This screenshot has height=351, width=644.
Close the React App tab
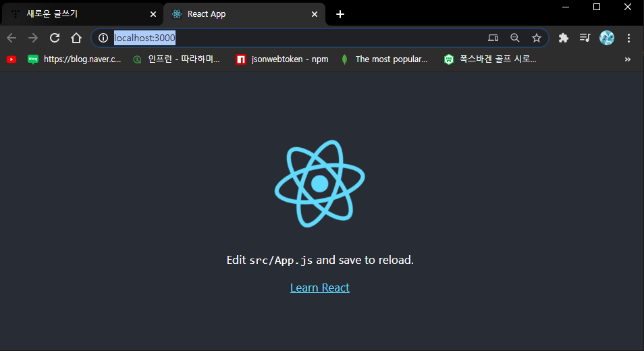coord(315,14)
